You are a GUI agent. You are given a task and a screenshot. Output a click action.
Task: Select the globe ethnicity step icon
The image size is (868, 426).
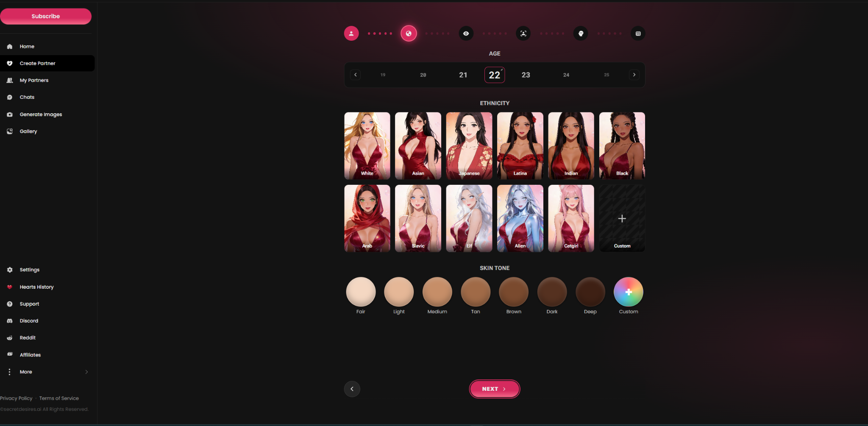[x=409, y=33]
